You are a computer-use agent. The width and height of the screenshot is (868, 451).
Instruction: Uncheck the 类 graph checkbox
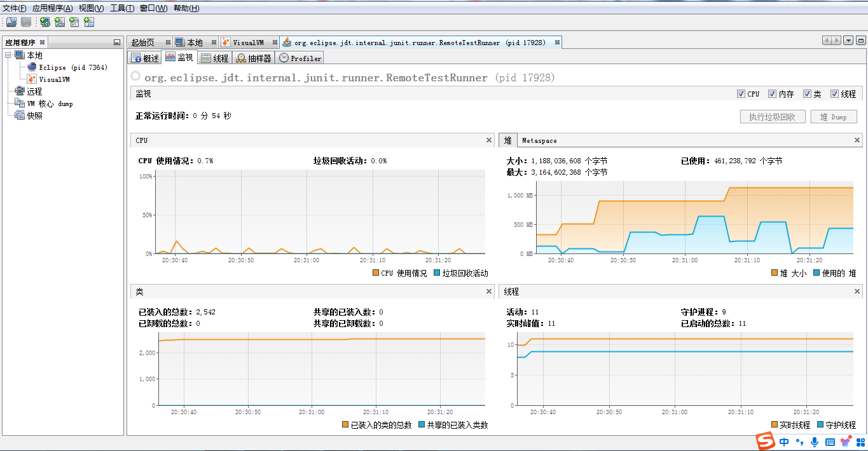click(807, 94)
